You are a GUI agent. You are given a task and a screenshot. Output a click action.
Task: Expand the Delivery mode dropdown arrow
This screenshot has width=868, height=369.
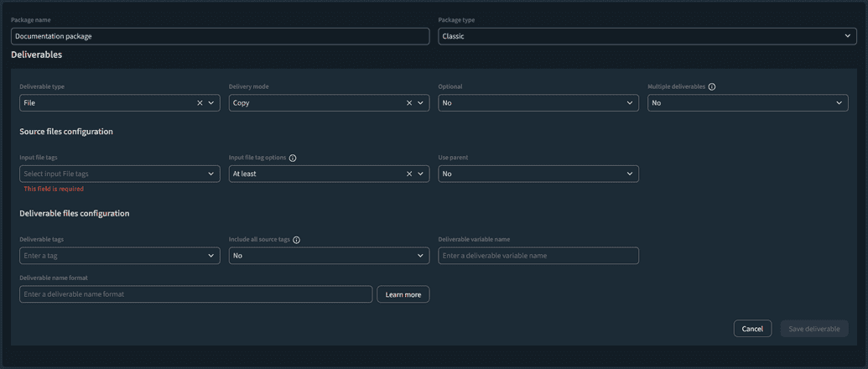pyautogui.click(x=420, y=103)
